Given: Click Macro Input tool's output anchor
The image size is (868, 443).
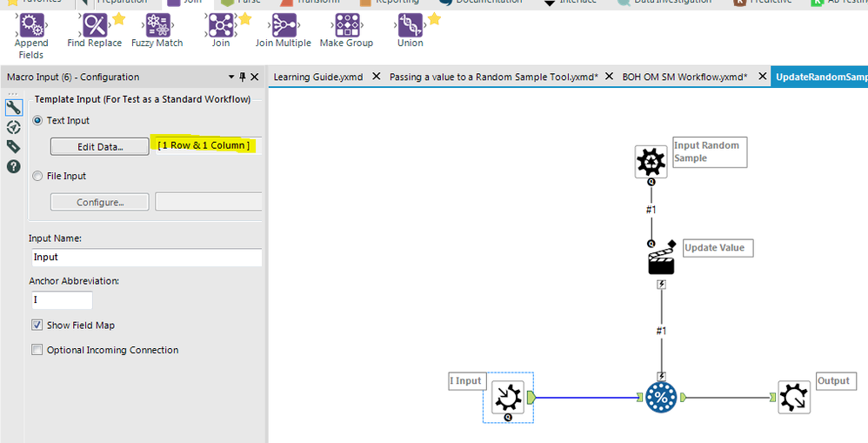Looking at the screenshot, I should (x=531, y=397).
